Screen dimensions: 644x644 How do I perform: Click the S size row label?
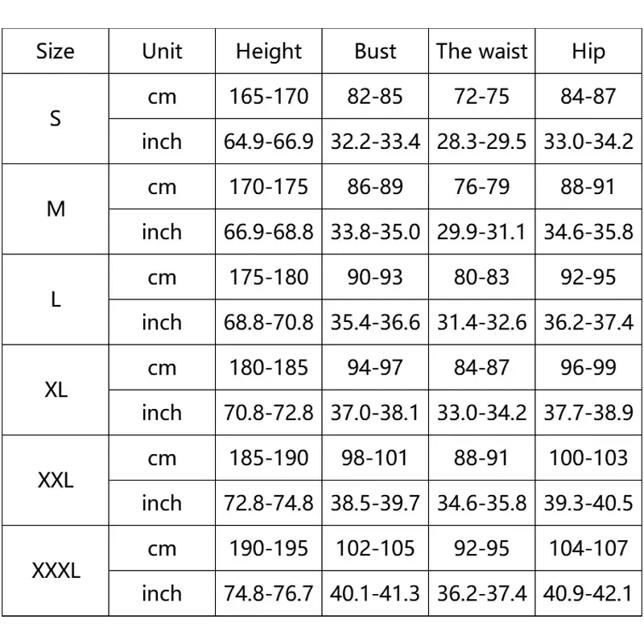(x=56, y=119)
